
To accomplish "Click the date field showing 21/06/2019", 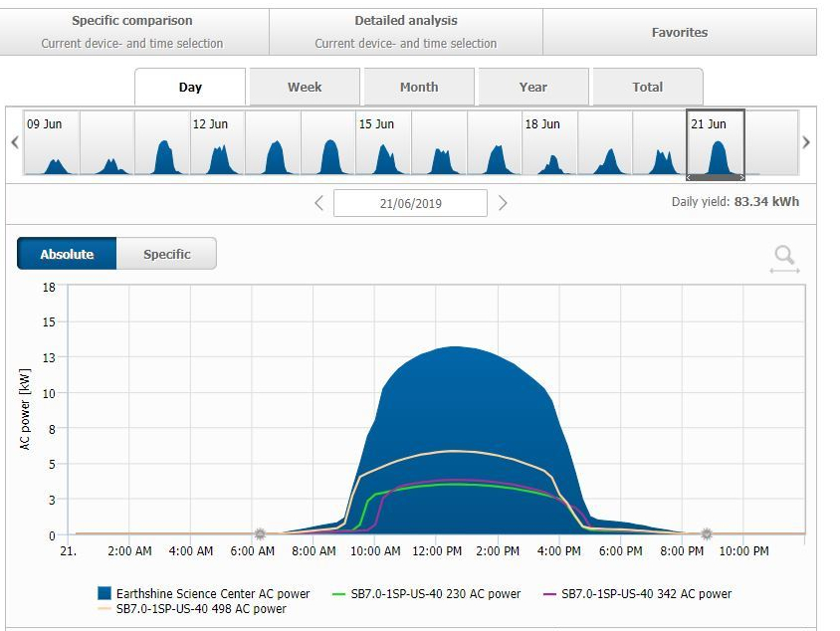I will coord(410,203).
